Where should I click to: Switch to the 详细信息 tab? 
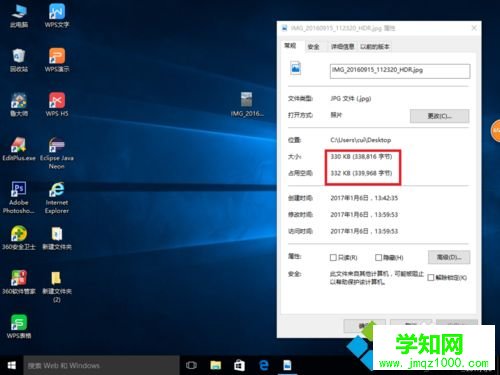342,47
